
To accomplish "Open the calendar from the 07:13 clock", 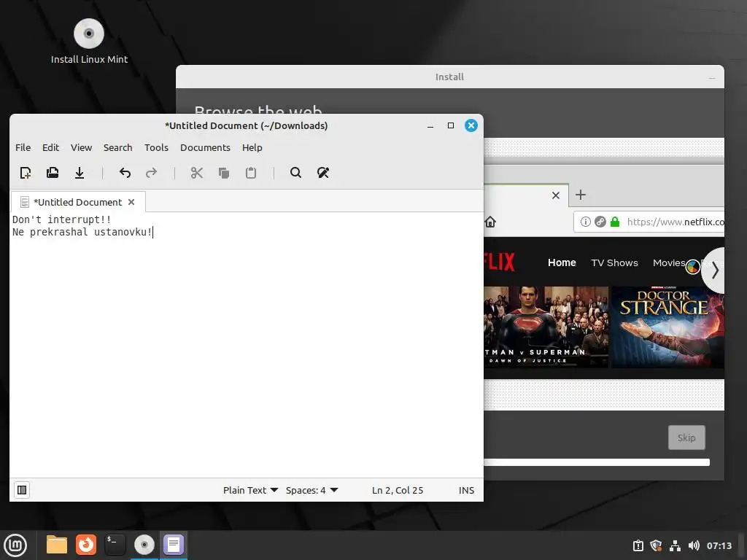I will point(719,545).
